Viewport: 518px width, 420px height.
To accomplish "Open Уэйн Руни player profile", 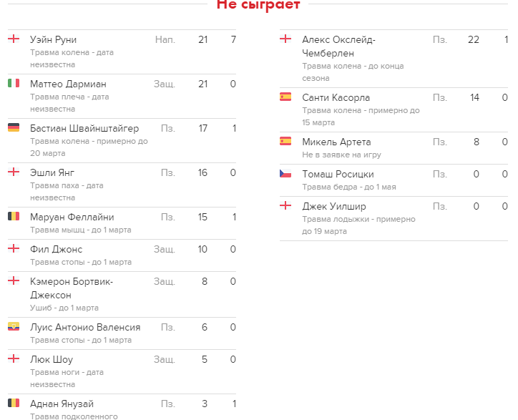I will click(53, 39).
